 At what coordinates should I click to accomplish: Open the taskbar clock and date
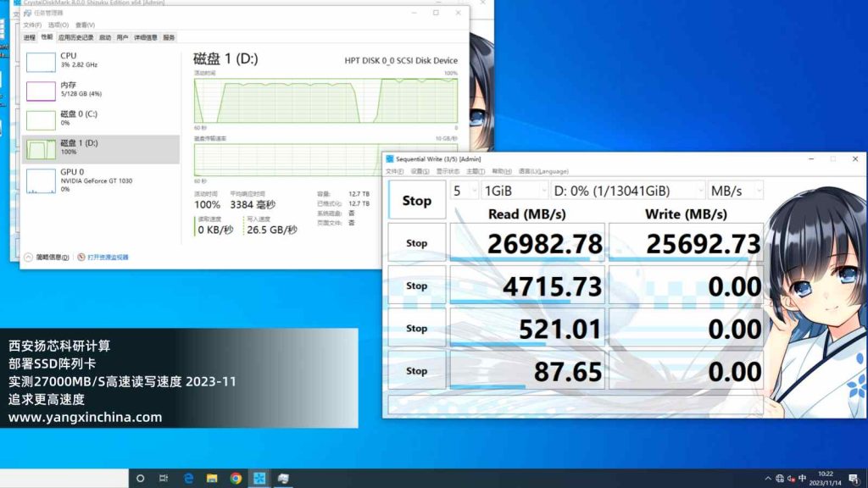click(x=825, y=478)
